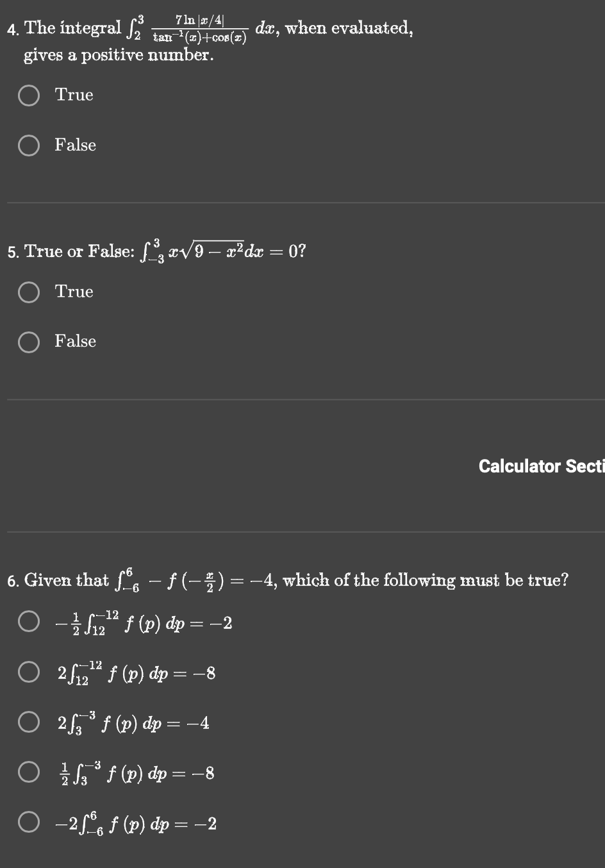Click the Calculator Section heading
The height and width of the screenshot is (868, 605).
click(540, 466)
